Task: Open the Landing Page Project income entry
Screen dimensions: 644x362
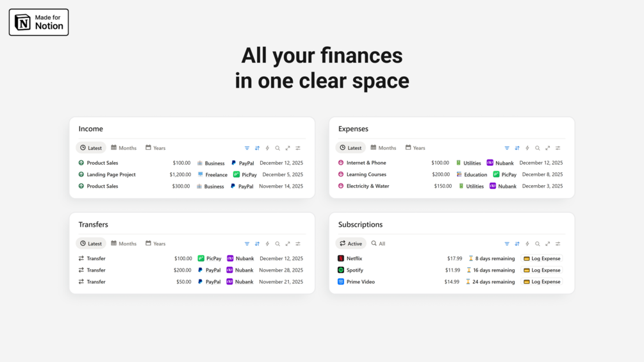Action: point(111,174)
